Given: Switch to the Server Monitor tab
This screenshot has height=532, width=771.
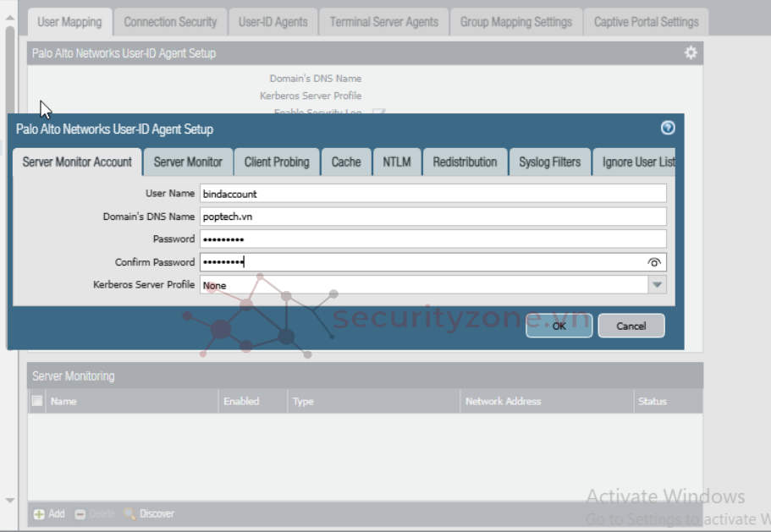Looking at the screenshot, I should point(188,162).
